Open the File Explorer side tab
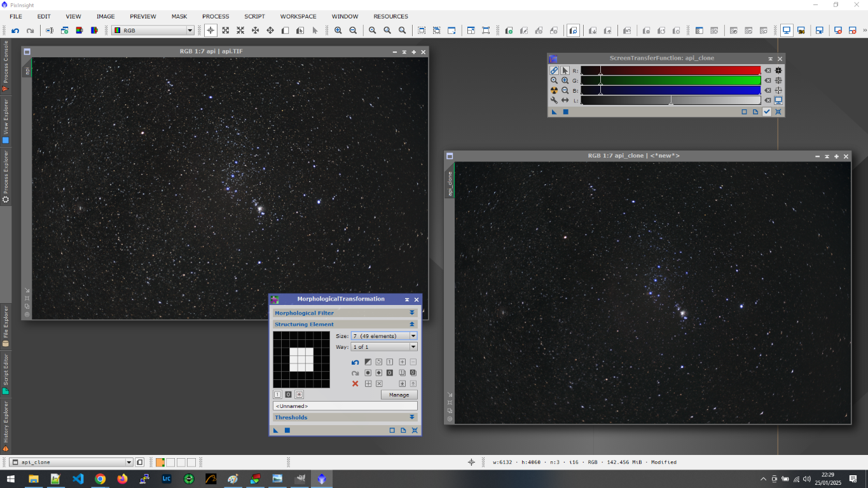This screenshot has height=488, width=868. coord(6,325)
